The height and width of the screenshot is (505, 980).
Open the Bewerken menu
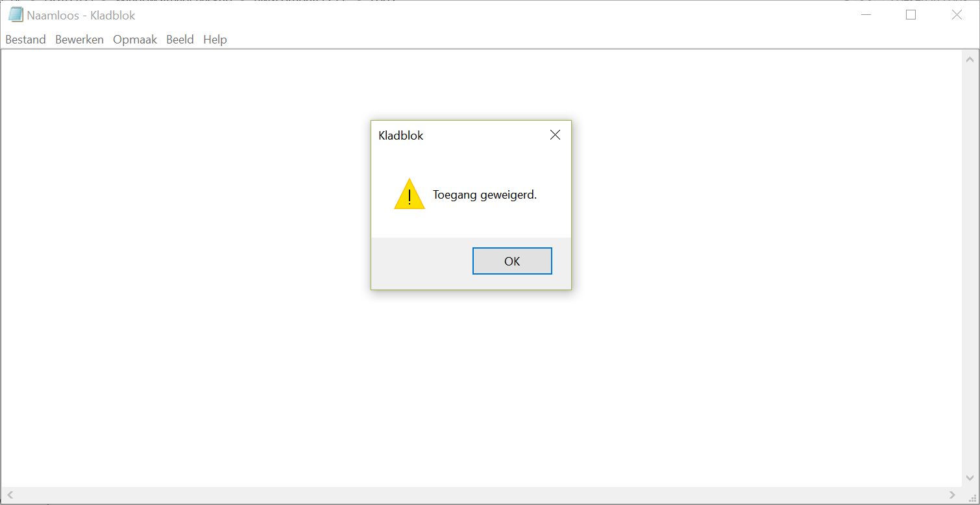coord(79,40)
